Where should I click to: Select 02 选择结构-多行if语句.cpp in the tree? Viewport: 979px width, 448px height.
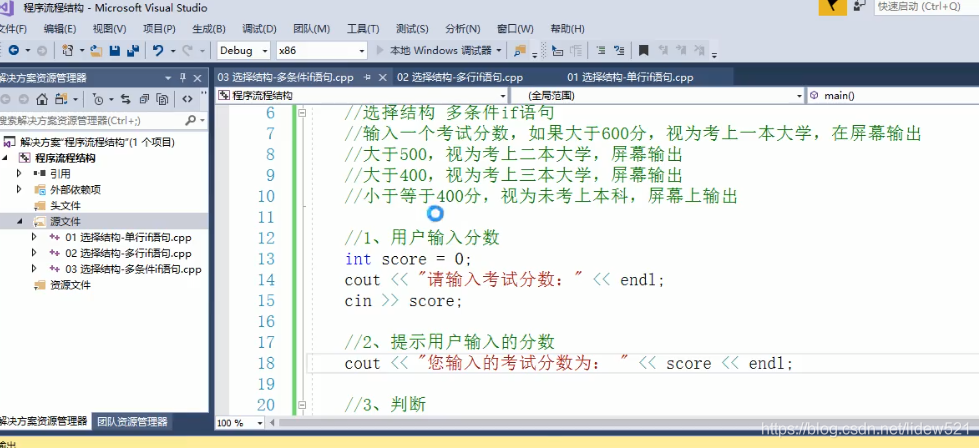tap(128, 253)
